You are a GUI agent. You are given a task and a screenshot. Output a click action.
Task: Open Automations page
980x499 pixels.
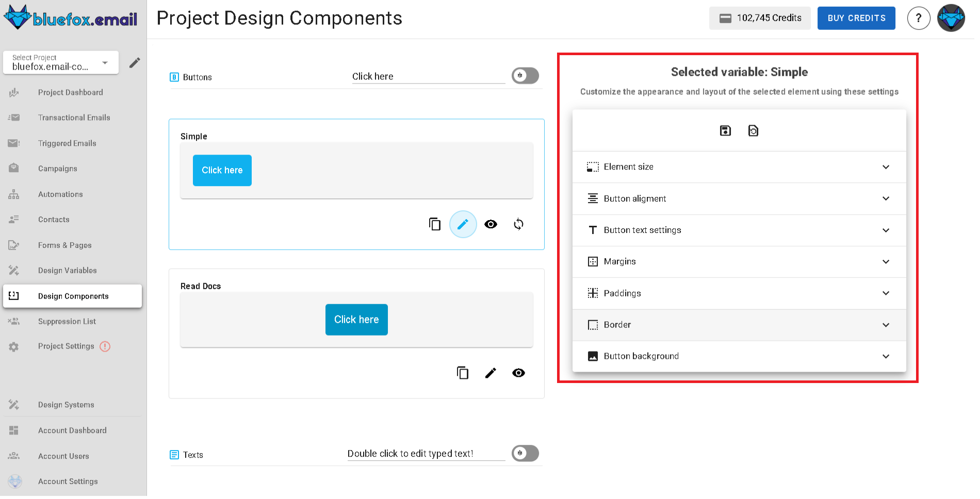click(60, 195)
